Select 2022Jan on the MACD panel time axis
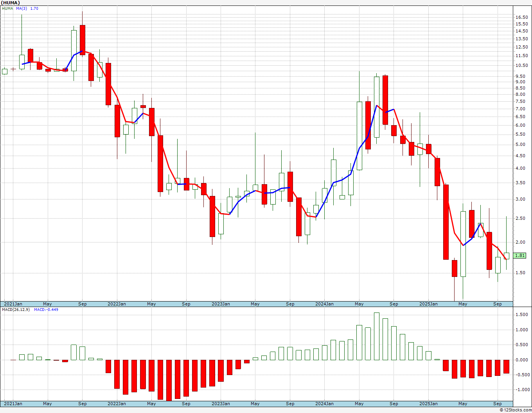The width and height of the screenshot is (532, 413). (117, 404)
